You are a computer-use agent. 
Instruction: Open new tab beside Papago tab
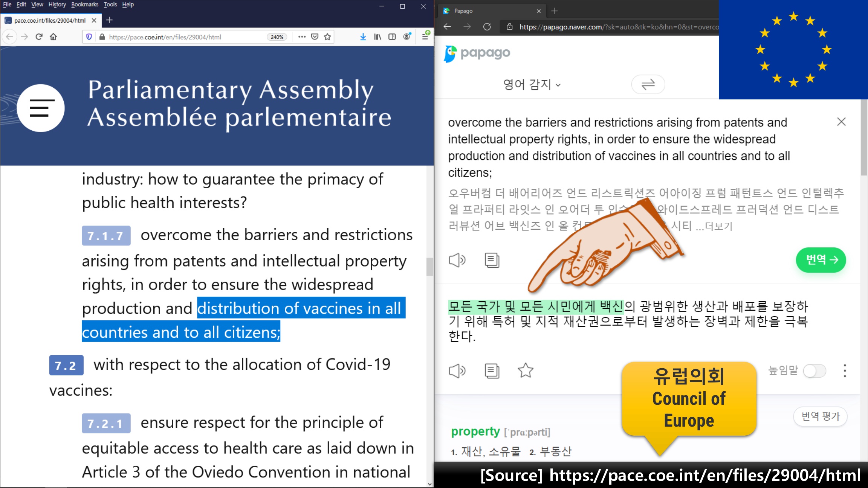click(x=554, y=11)
